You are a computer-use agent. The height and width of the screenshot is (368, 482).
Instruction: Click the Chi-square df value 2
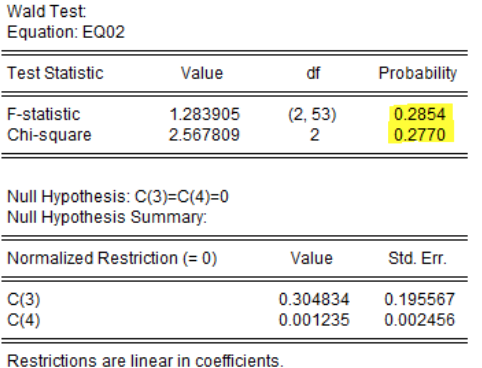pos(314,135)
